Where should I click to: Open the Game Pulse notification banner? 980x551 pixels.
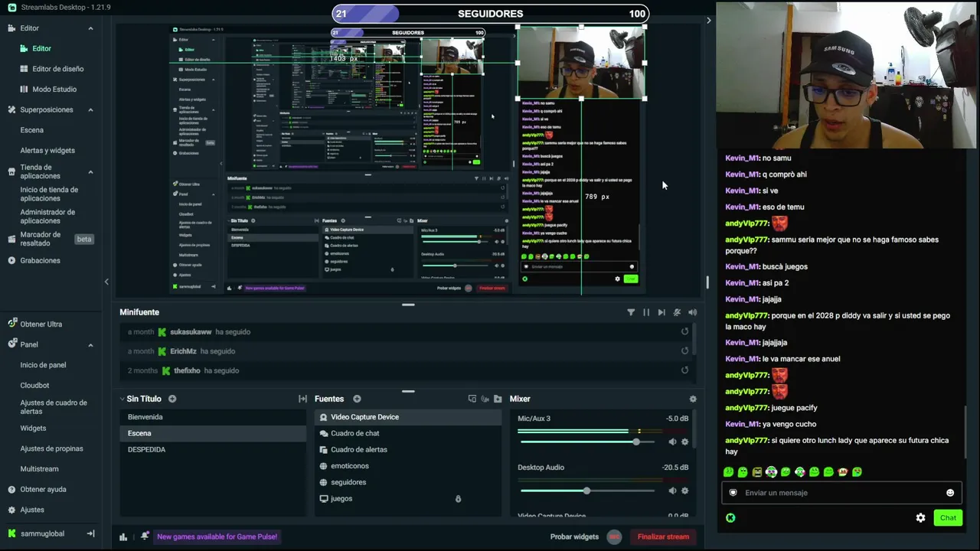(217, 536)
